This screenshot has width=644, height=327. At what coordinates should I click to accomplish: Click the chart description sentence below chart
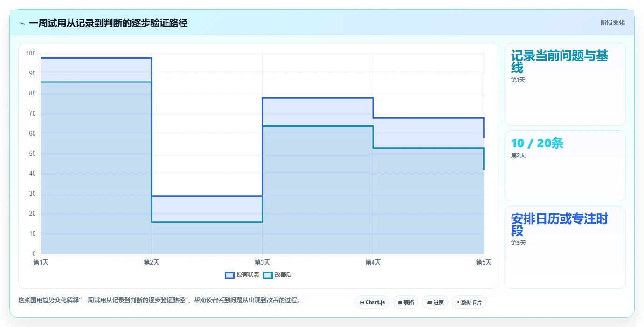click(159, 300)
